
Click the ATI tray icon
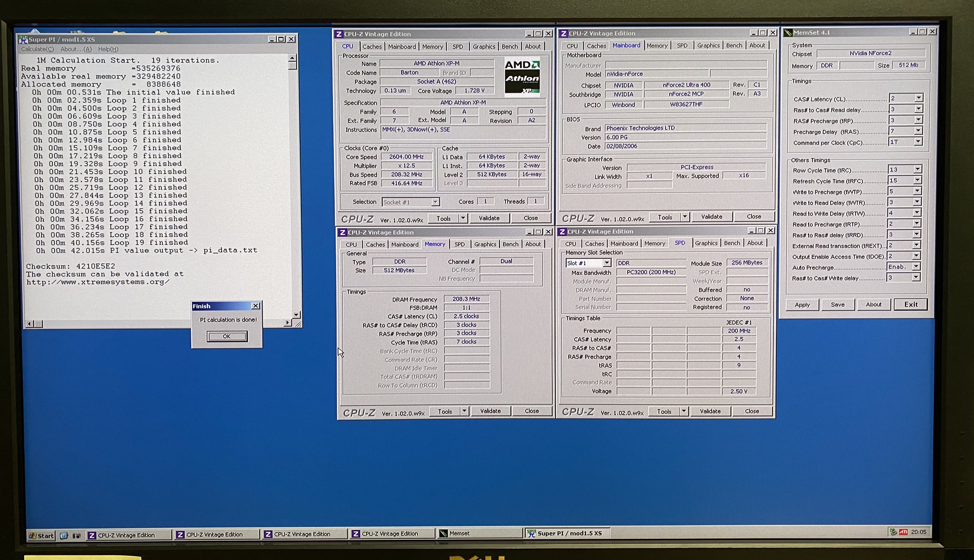[903, 532]
